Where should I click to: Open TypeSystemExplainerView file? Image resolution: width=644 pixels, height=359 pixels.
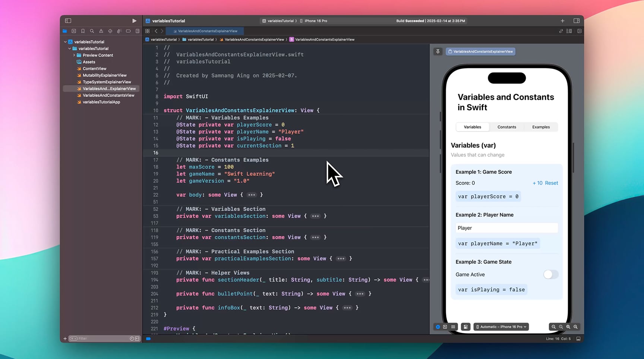click(x=107, y=82)
